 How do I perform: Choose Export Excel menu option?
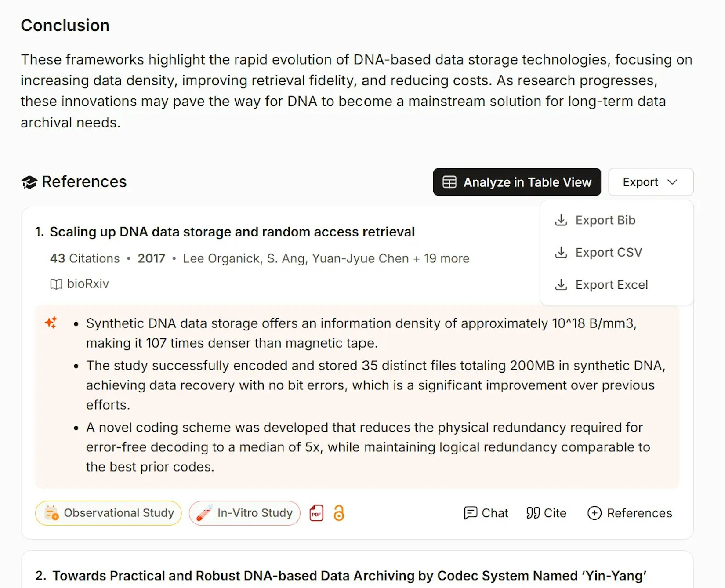(611, 285)
